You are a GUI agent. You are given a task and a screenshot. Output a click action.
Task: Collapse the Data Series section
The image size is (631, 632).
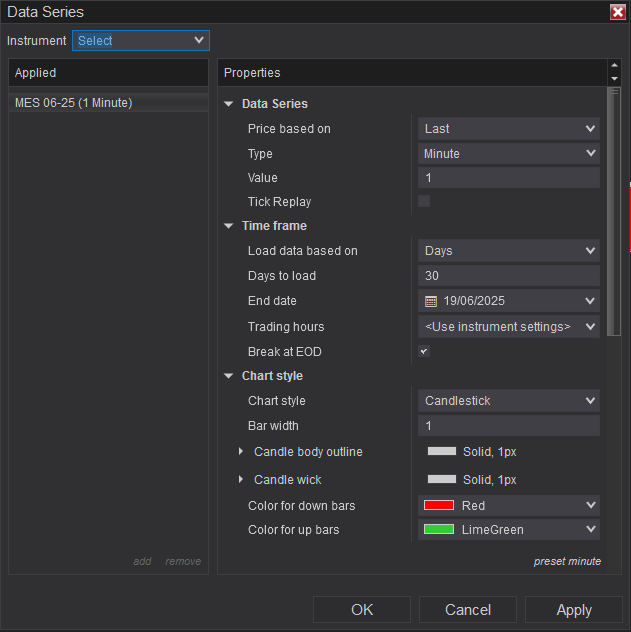[228, 104]
